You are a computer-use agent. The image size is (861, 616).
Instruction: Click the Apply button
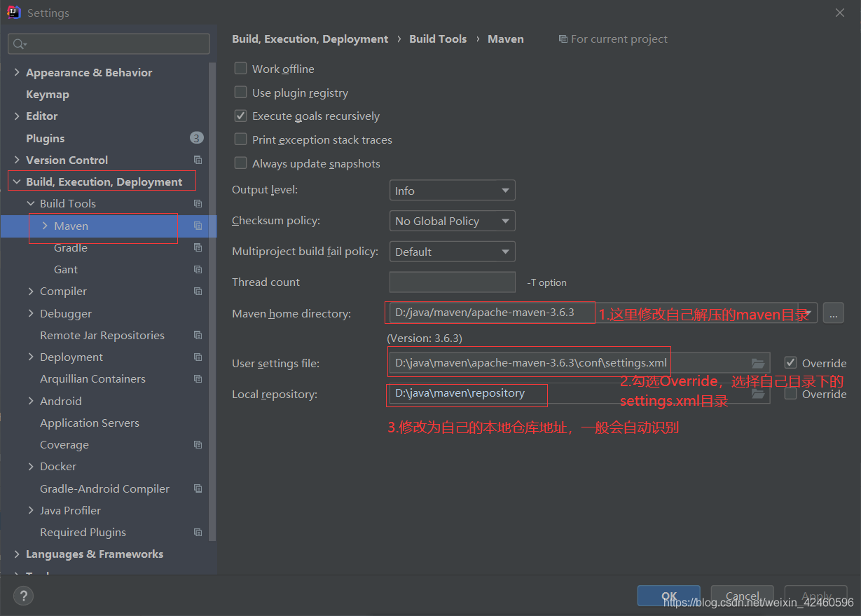[x=816, y=596]
